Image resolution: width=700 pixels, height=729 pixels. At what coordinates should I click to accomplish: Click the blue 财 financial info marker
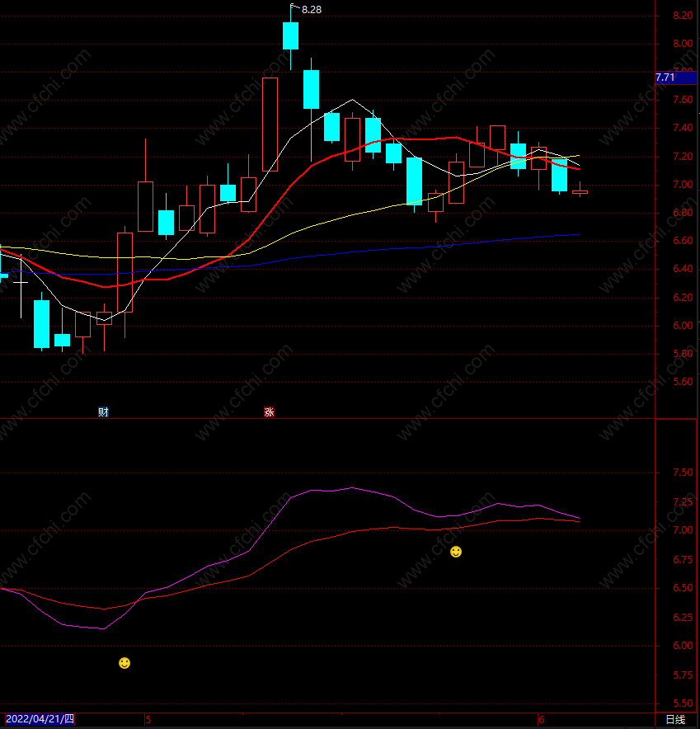pyautogui.click(x=103, y=412)
